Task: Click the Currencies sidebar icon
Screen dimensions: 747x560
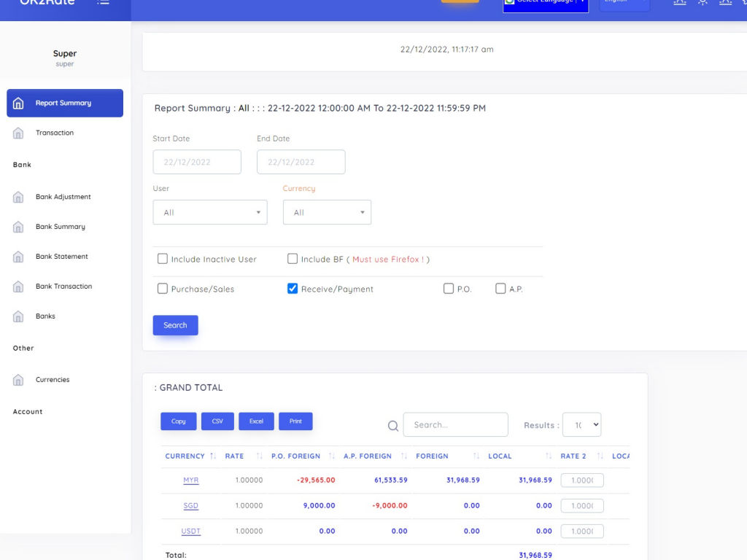Action: (19, 380)
